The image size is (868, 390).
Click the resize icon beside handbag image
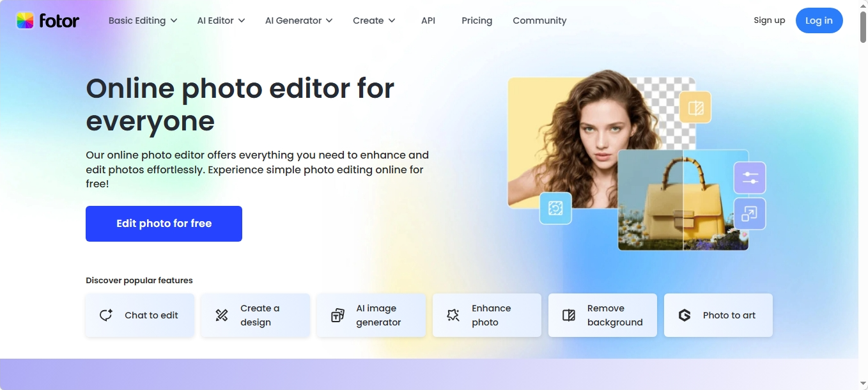coord(750,214)
